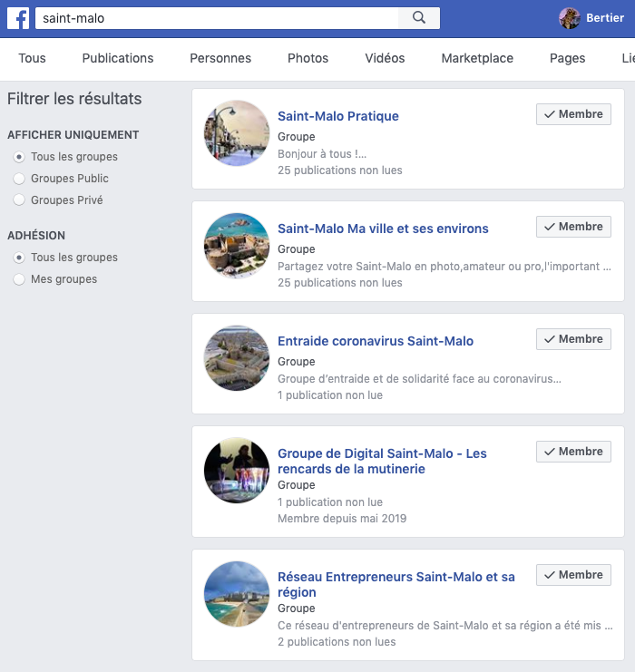
Task: Click the search magnifier button
Action: pos(419,18)
